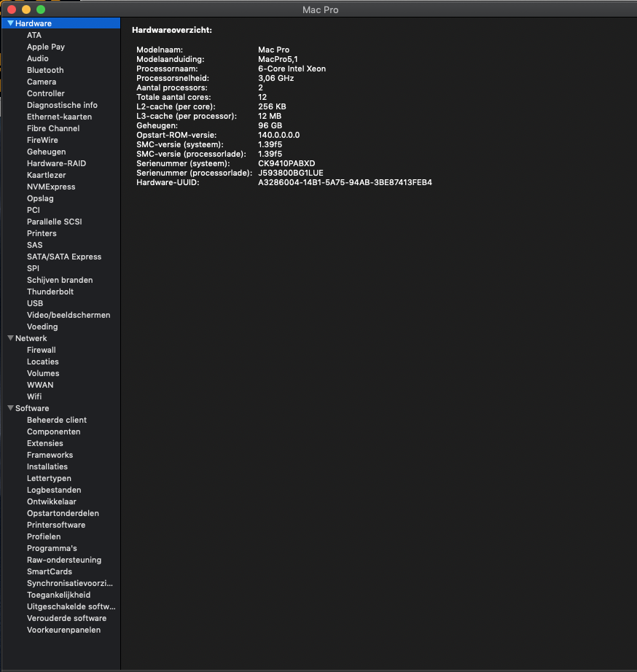Image resolution: width=637 pixels, height=672 pixels.
Task: Select Locaties entry
Action: pyautogui.click(x=42, y=362)
